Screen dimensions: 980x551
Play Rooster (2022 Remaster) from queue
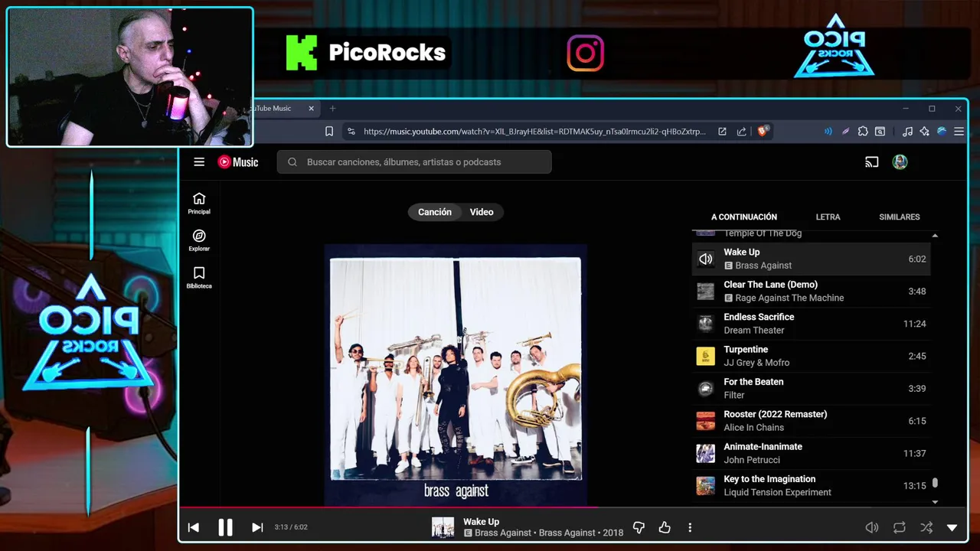click(x=811, y=421)
